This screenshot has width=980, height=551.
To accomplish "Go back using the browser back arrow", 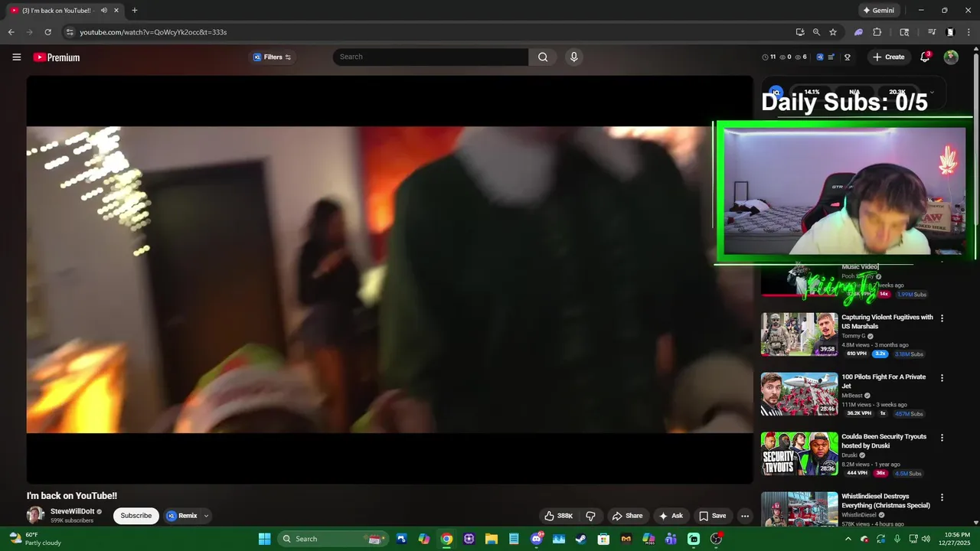I will click(x=11, y=32).
